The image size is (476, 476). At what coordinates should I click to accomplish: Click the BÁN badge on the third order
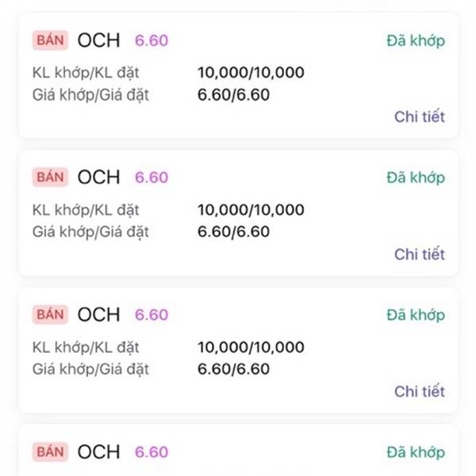click(50, 315)
